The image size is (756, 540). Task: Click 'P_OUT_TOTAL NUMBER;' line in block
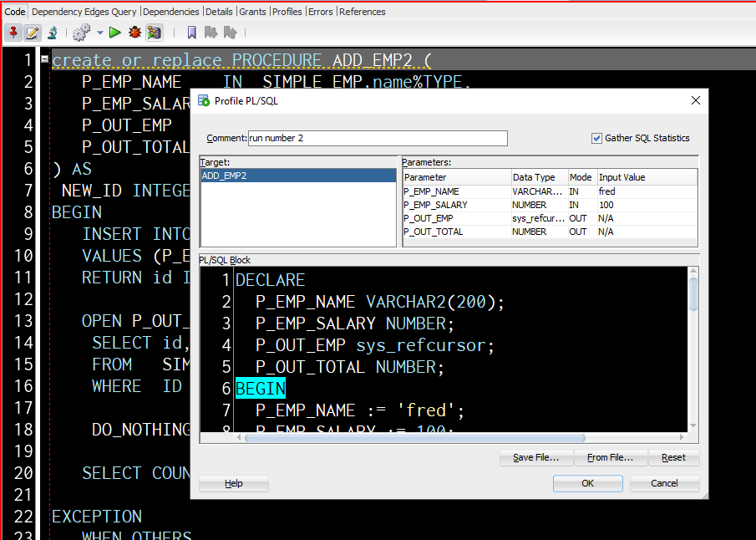349,367
